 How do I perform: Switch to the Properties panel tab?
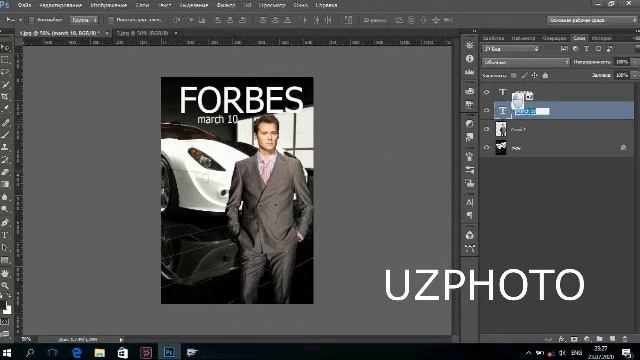tap(493, 38)
